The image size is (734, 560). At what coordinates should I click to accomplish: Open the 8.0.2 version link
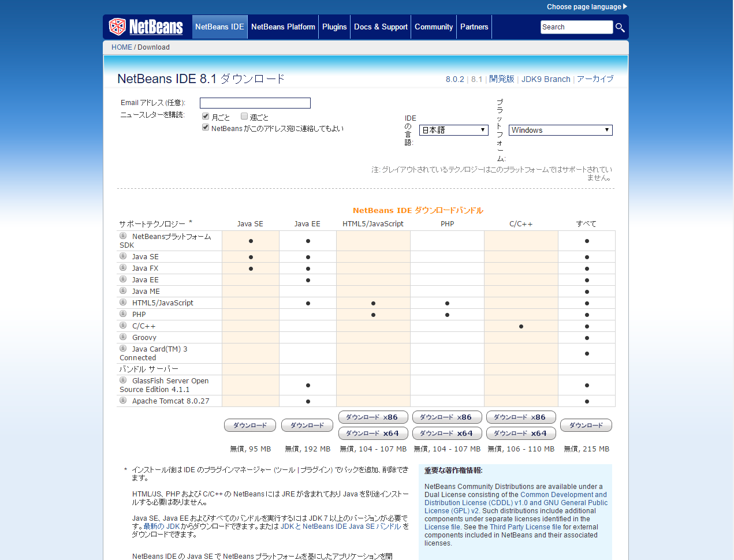pos(455,79)
